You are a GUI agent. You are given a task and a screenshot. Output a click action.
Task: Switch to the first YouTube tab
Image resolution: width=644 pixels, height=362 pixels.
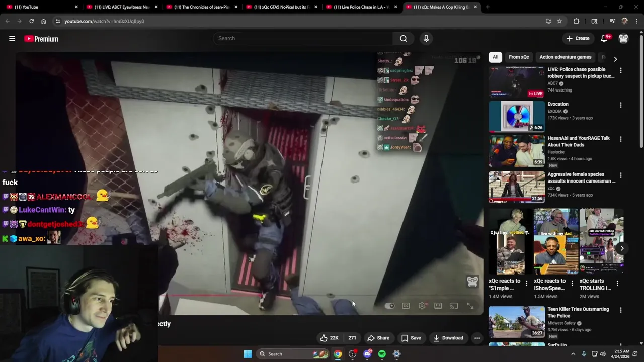[x=41, y=7]
